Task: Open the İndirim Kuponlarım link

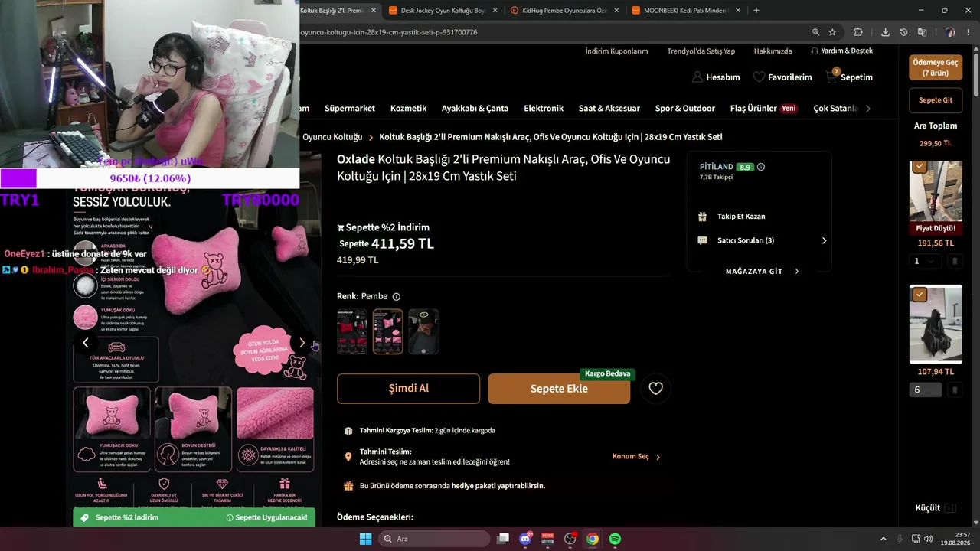Action: (x=616, y=51)
